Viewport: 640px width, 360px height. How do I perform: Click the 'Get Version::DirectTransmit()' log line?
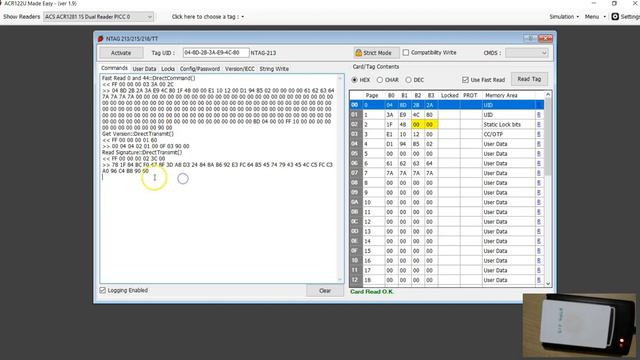pos(138,134)
